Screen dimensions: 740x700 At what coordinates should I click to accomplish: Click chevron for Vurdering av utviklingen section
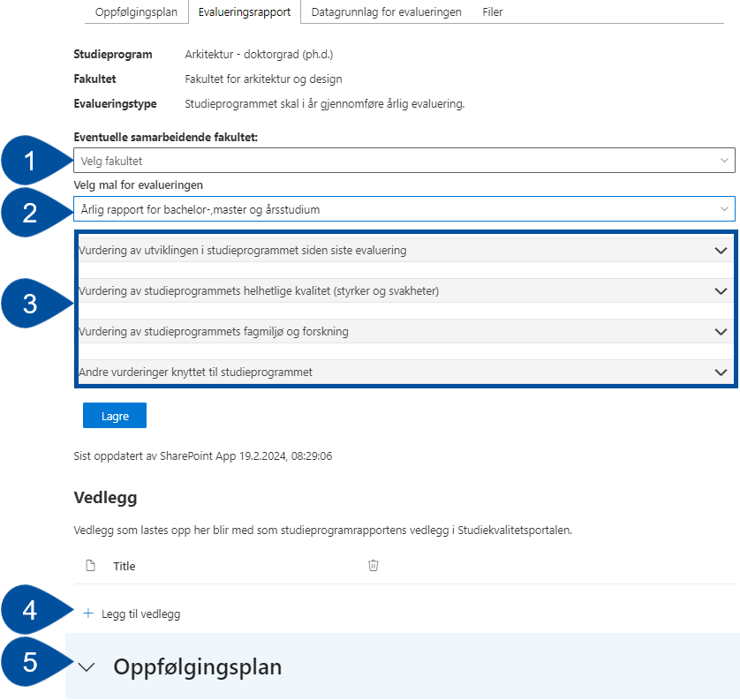(721, 251)
